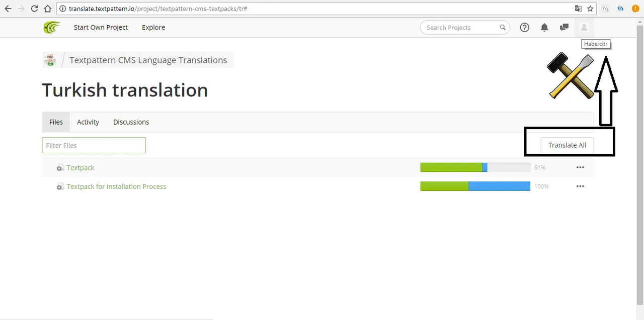The width and height of the screenshot is (644, 320).
Task: Click the file icon next to Textpack
Action: click(60, 168)
